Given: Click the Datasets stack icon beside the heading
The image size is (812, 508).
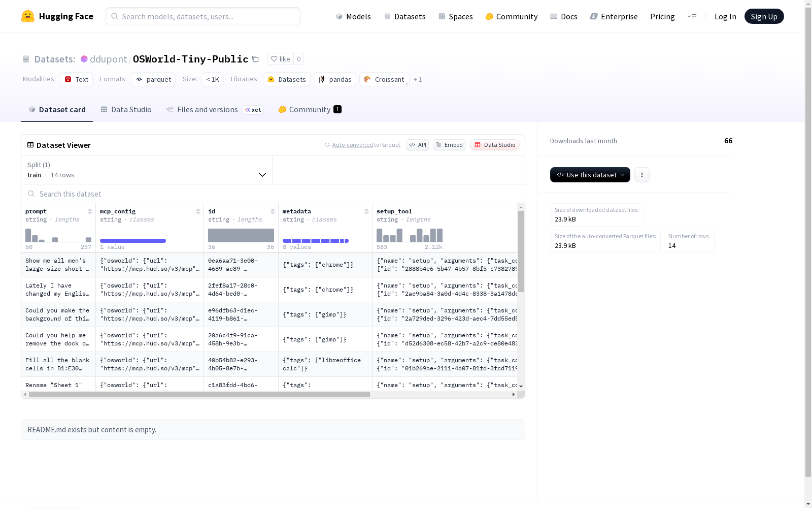Looking at the screenshot, I should [26, 59].
